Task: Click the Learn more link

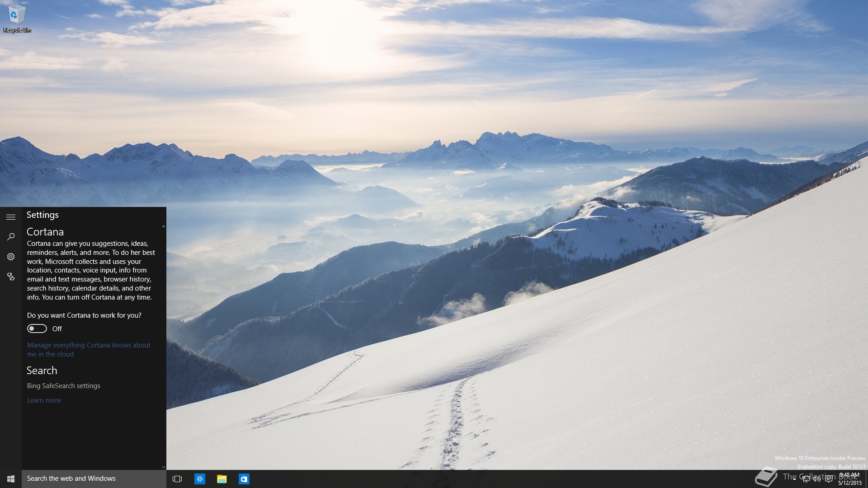Action: click(44, 400)
